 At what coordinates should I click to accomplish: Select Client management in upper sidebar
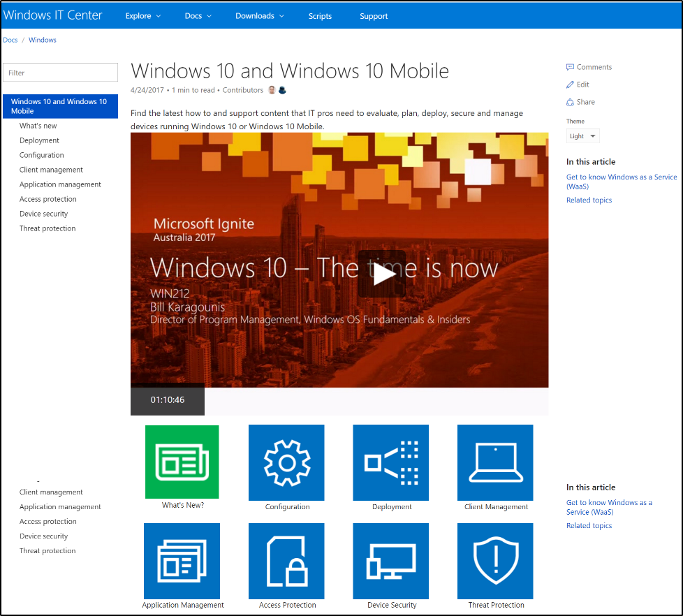click(51, 170)
